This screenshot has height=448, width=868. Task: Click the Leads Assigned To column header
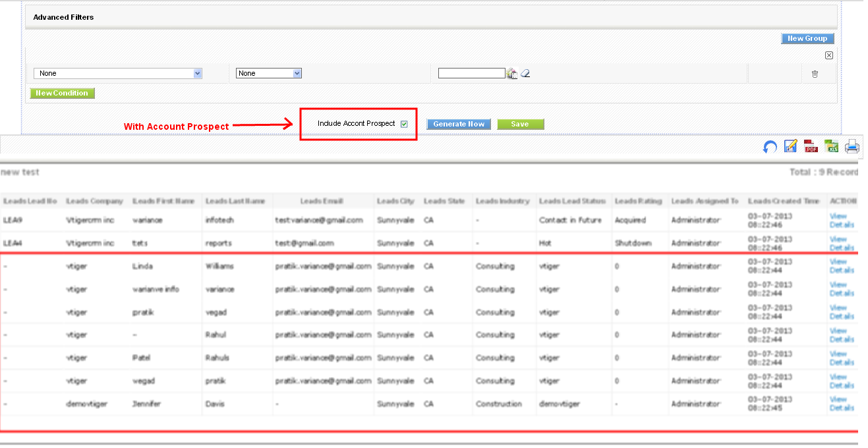pyautogui.click(x=705, y=201)
